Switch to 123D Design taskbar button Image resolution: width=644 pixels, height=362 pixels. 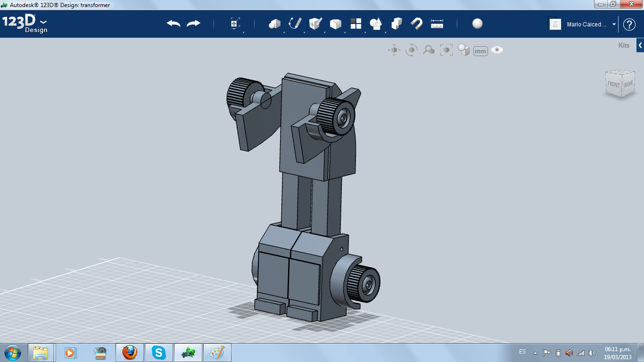tap(188, 353)
